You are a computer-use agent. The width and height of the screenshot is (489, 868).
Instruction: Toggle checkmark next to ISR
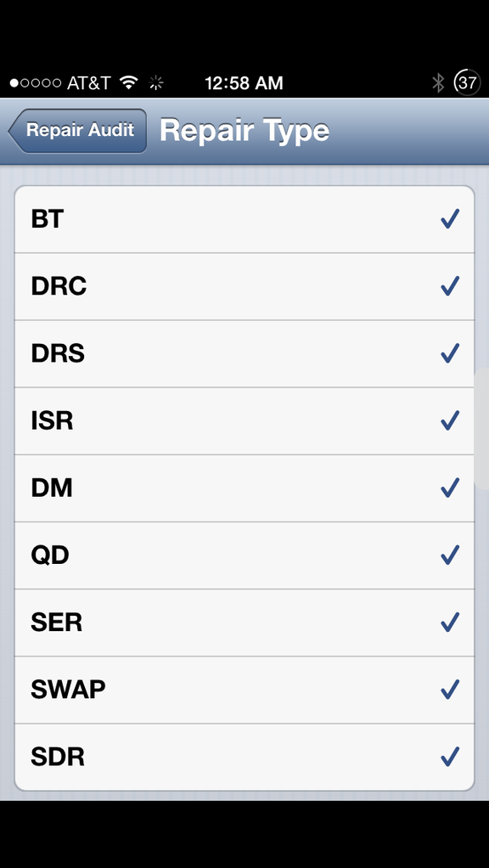(x=450, y=420)
